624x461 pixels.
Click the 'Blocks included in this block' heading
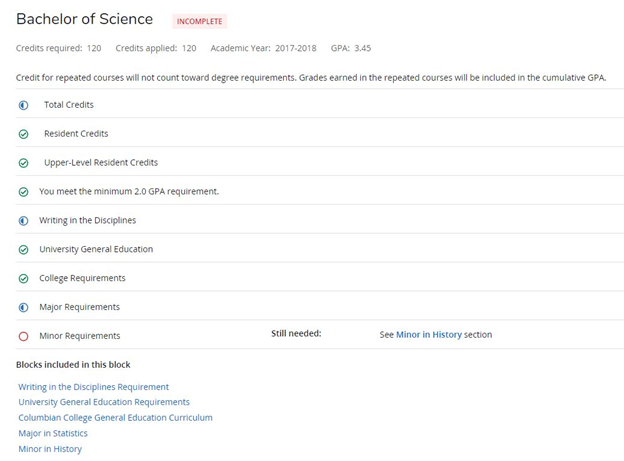73,365
